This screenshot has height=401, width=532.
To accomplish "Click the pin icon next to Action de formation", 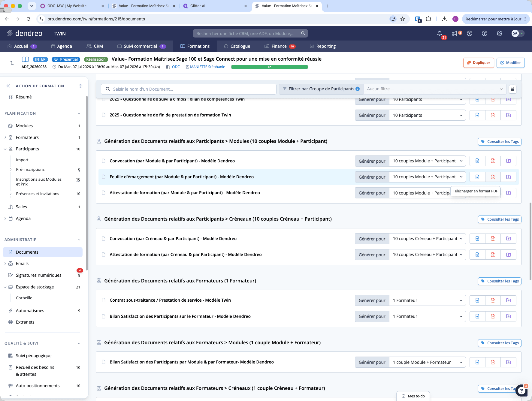I will (x=80, y=86).
